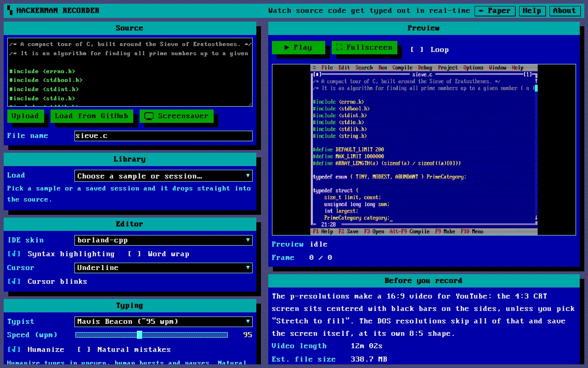Enable the Loop checkbox

click(x=417, y=50)
